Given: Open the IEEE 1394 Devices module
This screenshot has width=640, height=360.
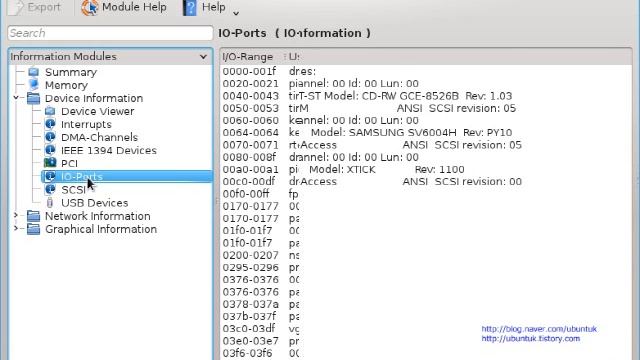Looking at the screenshot, I should coord(109,151).
